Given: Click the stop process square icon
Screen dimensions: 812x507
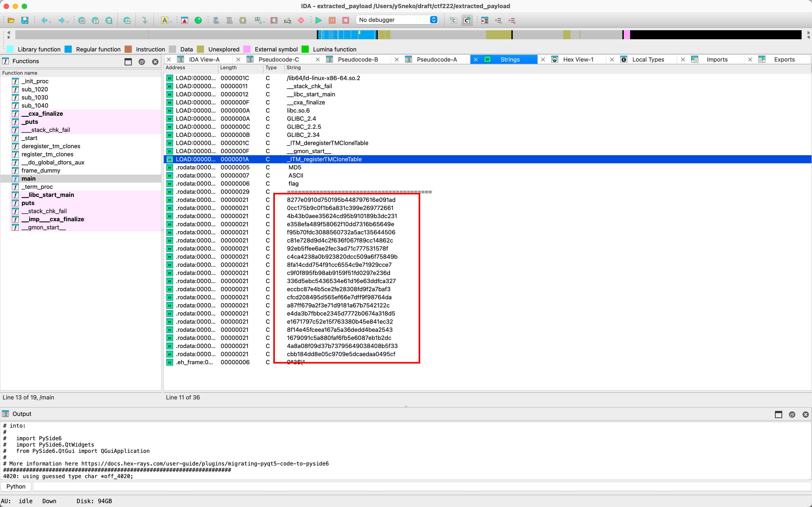Looking at the screenshot, I should [346, 20].
